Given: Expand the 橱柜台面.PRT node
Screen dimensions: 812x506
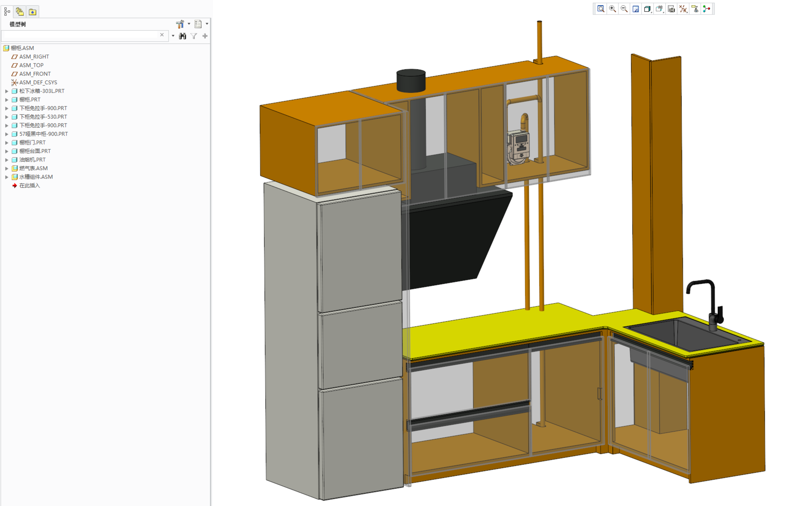Looking at the screenshot, I should pos(6,151).
